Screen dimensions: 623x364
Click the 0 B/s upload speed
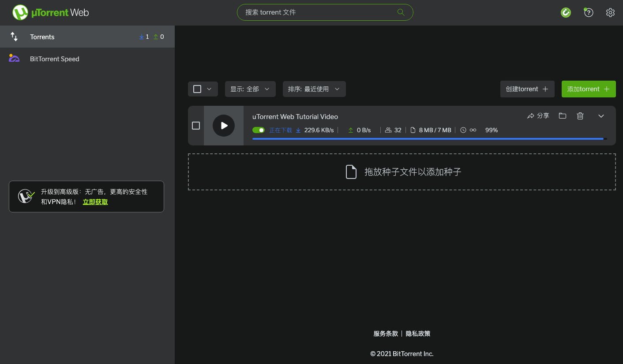pyautogui.click(x=364, y=130)
